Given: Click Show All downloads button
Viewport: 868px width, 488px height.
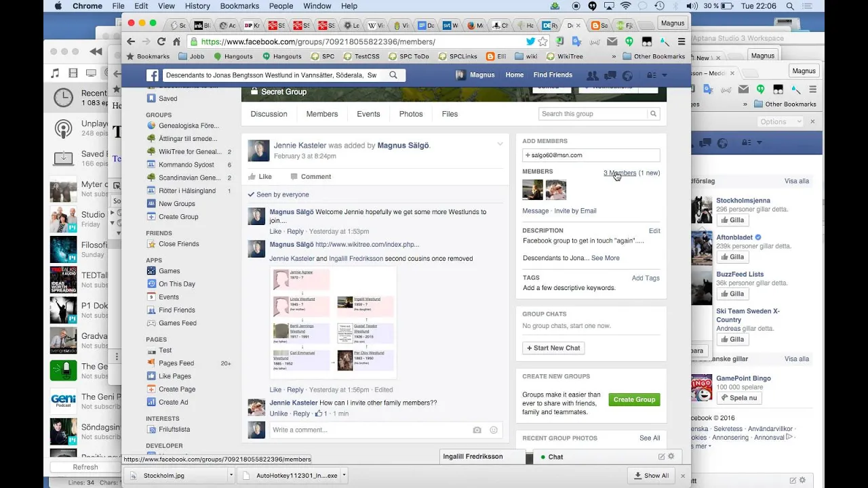Looking at the screenshot, I should [651, 475].
